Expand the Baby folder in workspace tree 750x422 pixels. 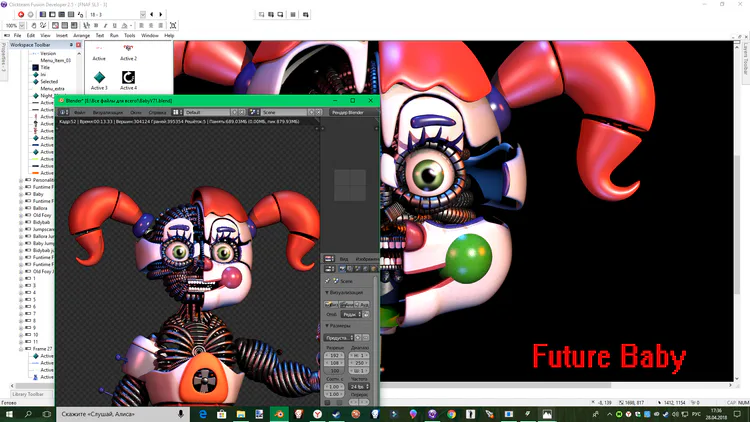(x=21, y=194)
